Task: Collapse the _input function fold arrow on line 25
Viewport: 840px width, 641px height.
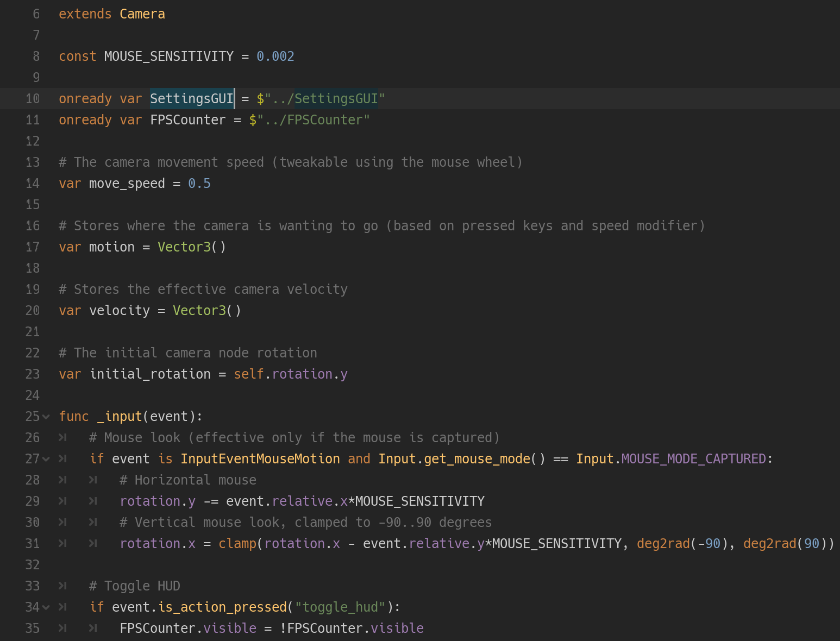Action: tap(46, 417)
